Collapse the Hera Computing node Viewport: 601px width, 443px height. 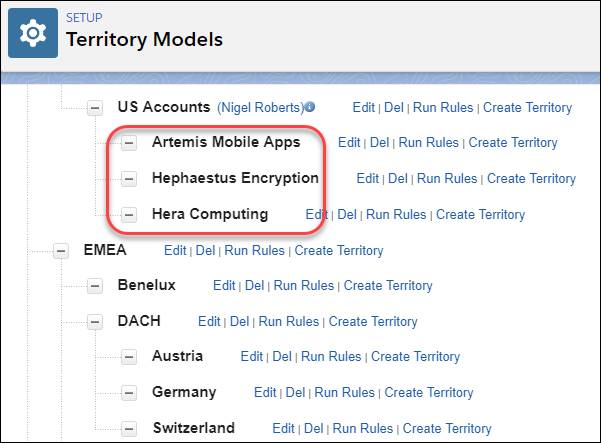click(129, 215)
